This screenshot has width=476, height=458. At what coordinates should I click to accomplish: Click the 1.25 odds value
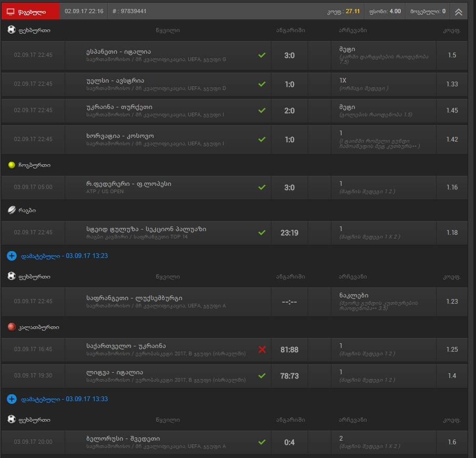(452, 350)
